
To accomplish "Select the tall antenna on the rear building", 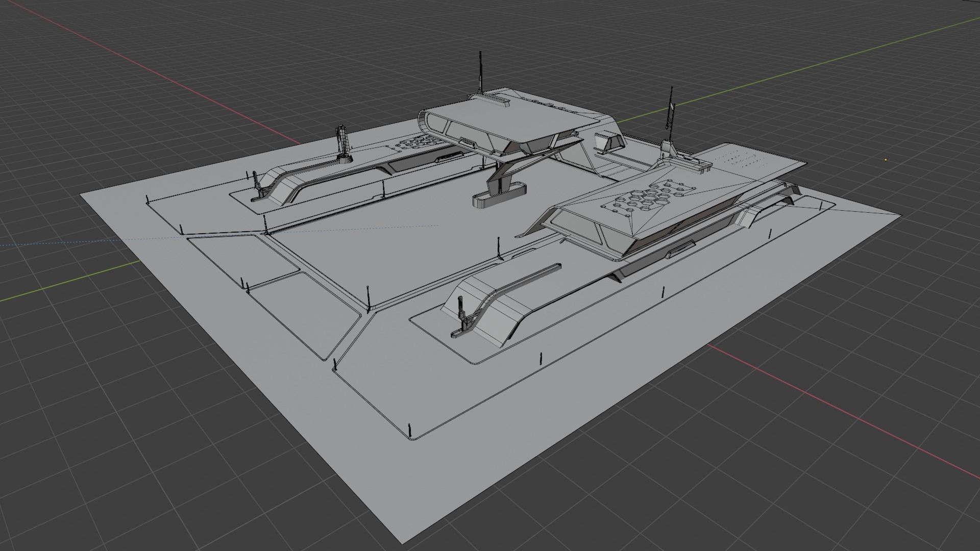I will tap(480, 72).
